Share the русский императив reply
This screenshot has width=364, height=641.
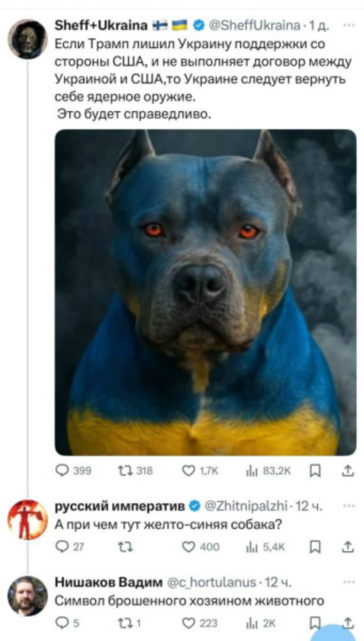pos(348,547)
